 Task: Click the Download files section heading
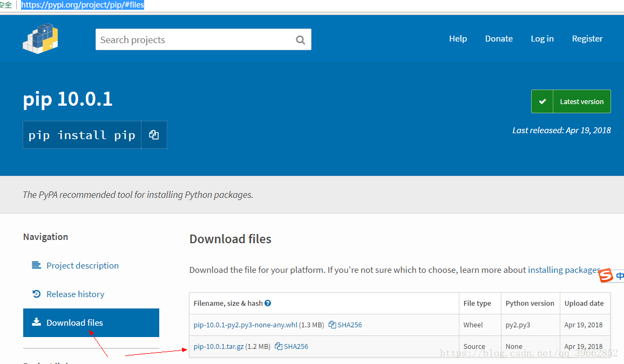point(230,239)
